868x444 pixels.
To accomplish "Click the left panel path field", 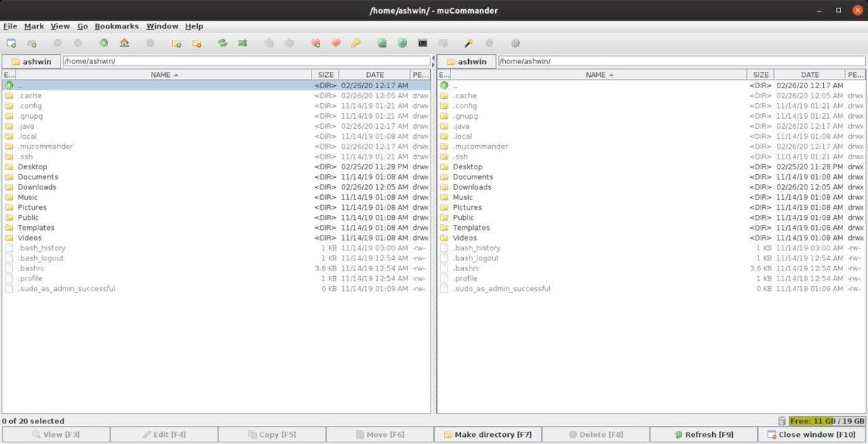I will (246, 61).
